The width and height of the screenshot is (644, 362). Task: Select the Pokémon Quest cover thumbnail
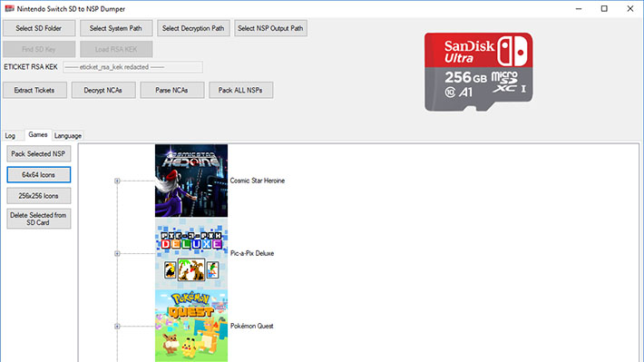pos(191,326)
